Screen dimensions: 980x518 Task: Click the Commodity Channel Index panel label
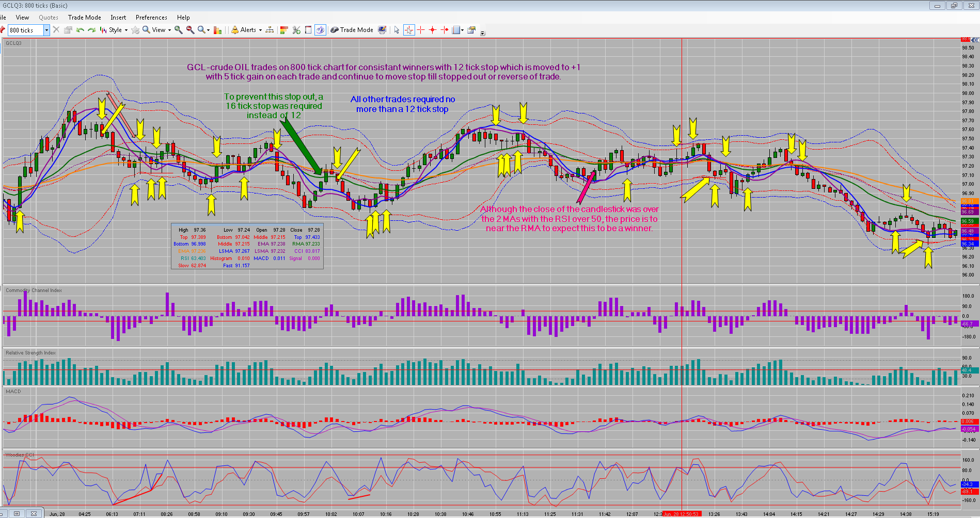tap(34, 290)
